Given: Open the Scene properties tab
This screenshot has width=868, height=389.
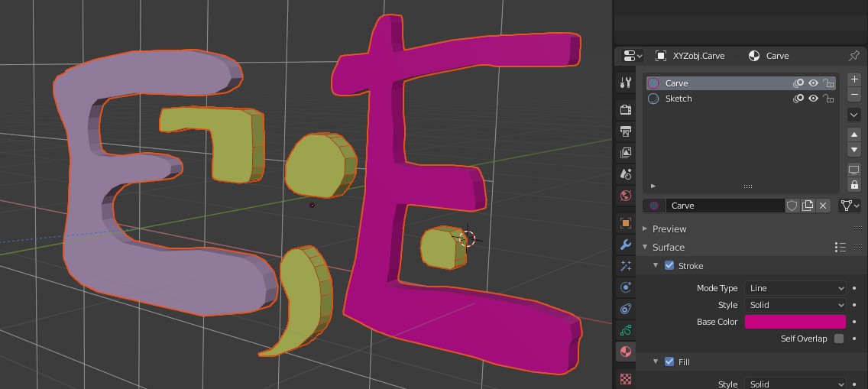Looking at the screenshot, I should point(626,174).
